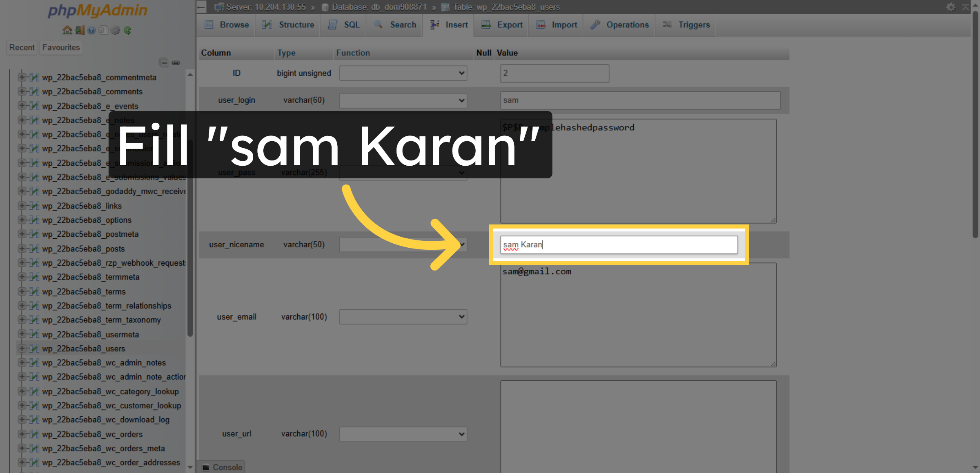This screenshot has width=980, height=473.
Task: Switch to the Favourites tab
Action: 61,47
